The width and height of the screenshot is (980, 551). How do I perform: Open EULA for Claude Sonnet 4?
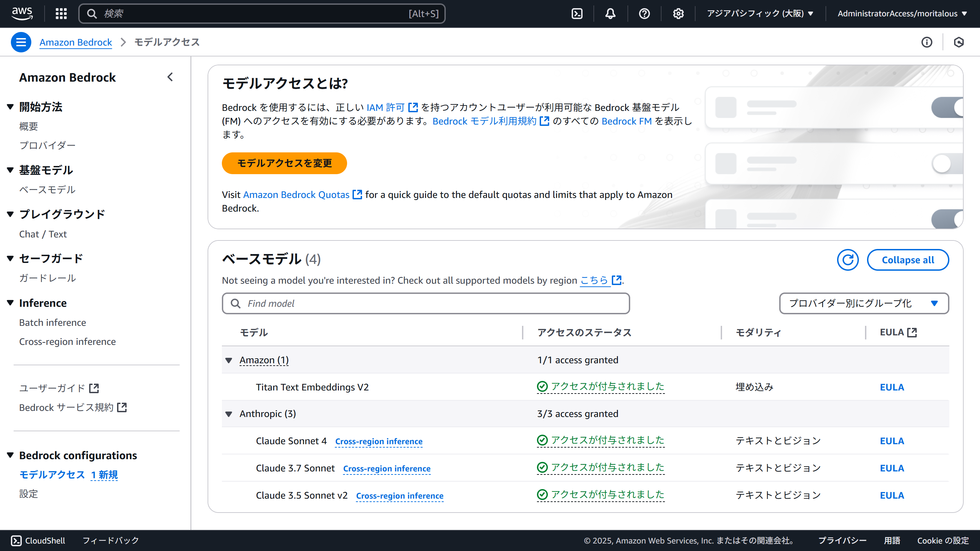click(892, 441)
